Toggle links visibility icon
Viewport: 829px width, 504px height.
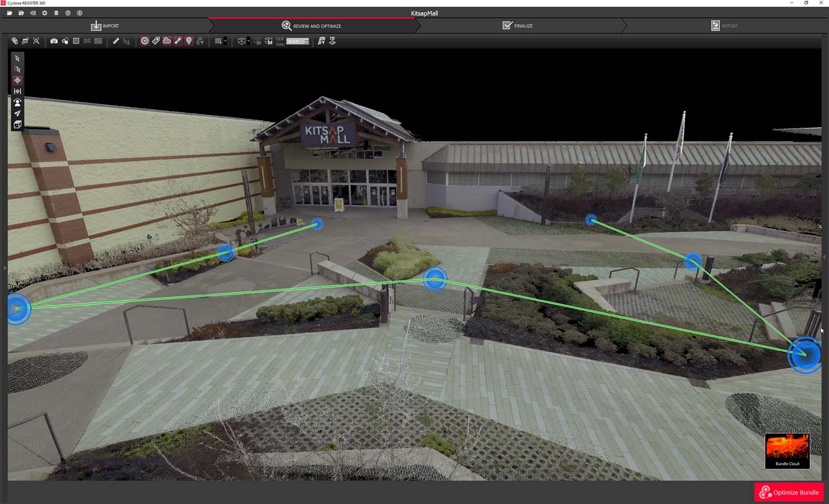point(178,41)
